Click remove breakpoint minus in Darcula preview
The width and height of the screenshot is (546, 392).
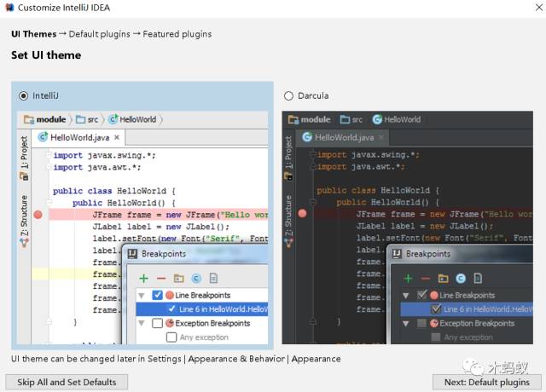pos(426,279)
